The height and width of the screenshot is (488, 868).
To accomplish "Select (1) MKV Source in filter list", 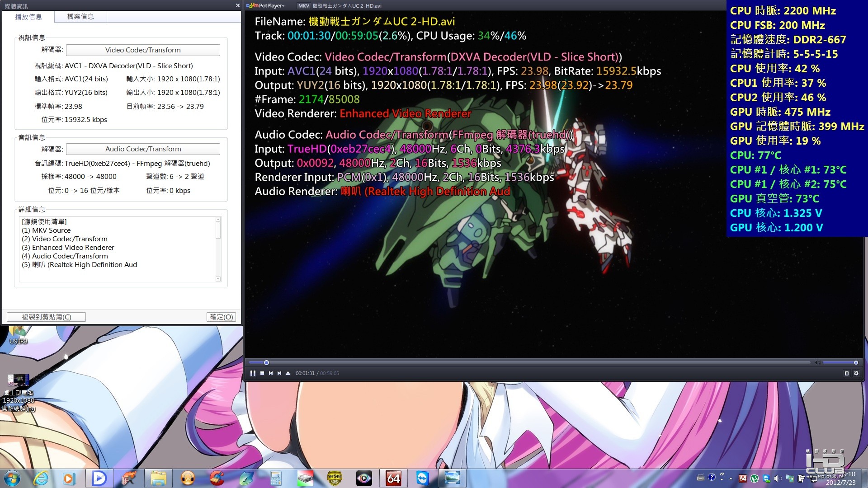I will point(46,230).
